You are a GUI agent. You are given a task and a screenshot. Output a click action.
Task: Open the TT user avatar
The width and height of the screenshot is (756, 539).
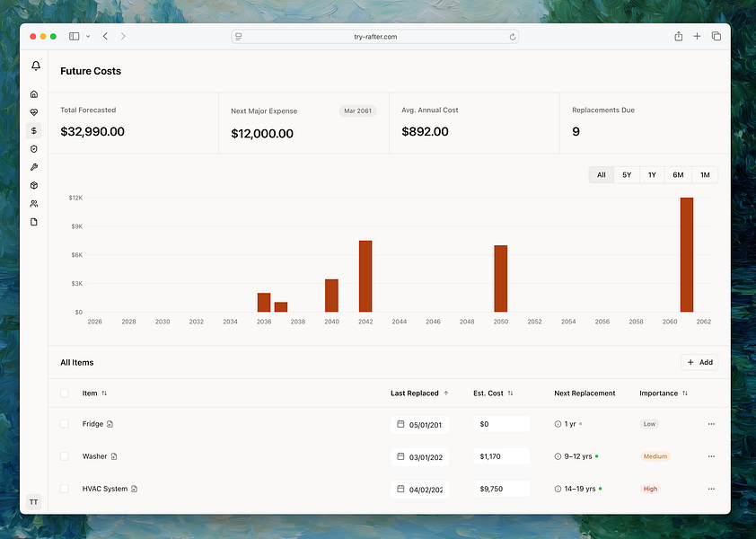pos(34,502)
